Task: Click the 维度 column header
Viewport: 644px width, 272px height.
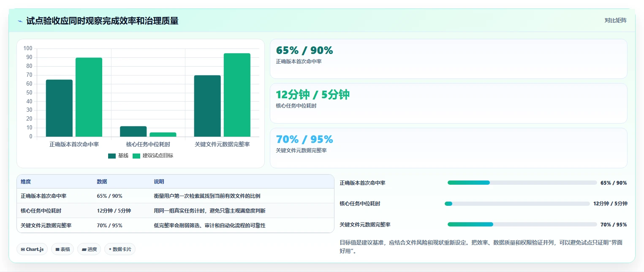Action: click(26, 182)
